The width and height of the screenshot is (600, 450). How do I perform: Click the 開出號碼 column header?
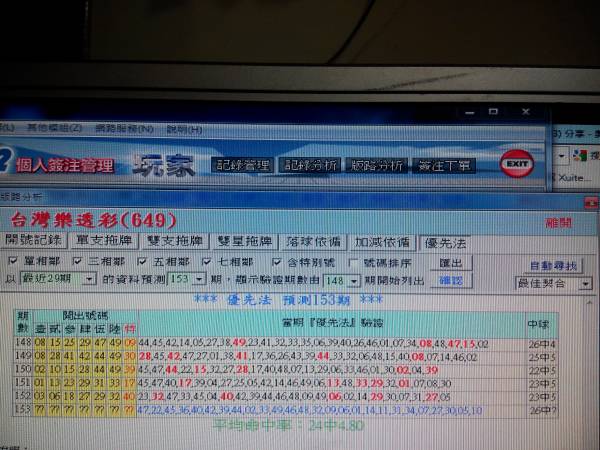85,316
